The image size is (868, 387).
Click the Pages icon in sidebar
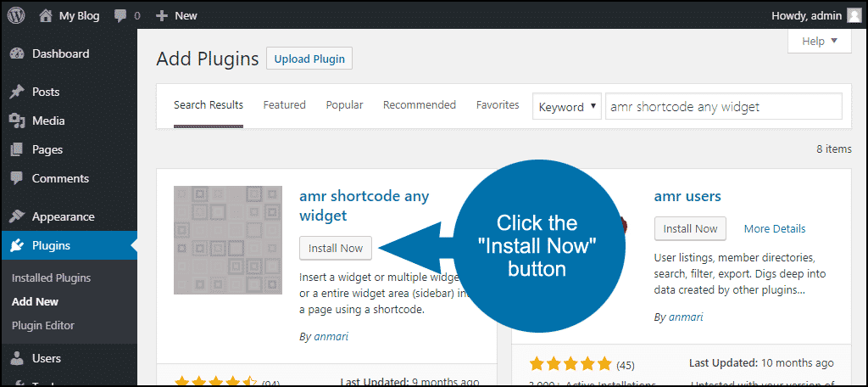tap(17, 149)
